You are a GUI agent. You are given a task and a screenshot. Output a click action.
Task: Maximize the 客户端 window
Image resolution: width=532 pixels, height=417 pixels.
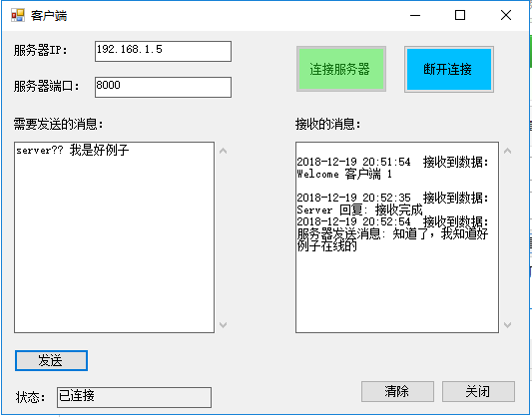click(460, 15)
